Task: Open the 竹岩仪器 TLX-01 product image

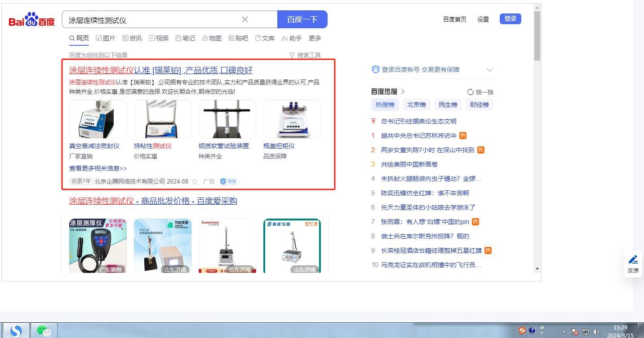Action: [x=163, y=246]
